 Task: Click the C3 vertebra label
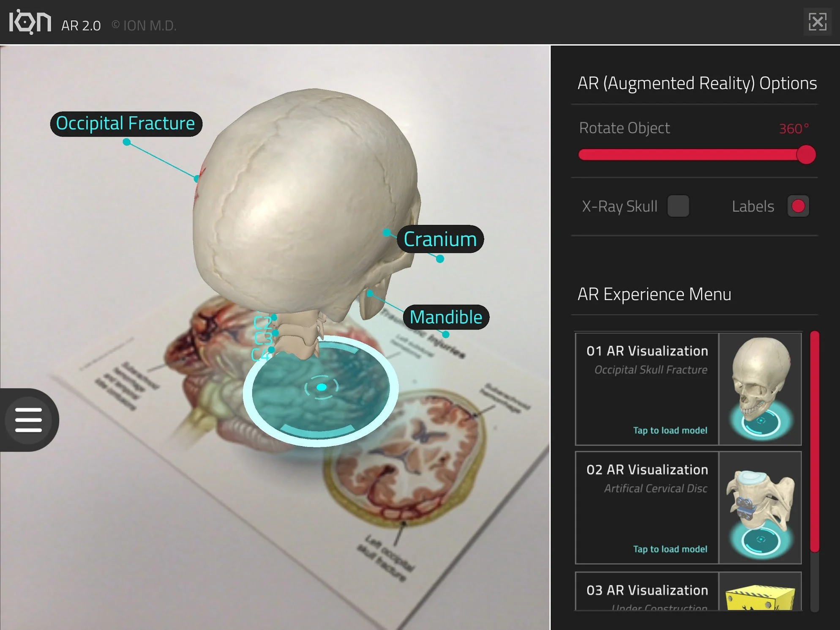click(x=264, y=338)
